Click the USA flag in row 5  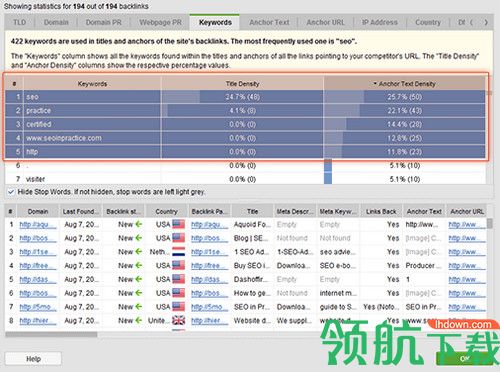179,279
